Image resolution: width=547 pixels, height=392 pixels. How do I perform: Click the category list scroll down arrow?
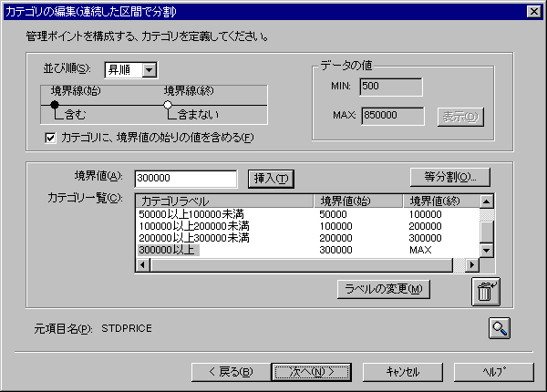[486, 250]
